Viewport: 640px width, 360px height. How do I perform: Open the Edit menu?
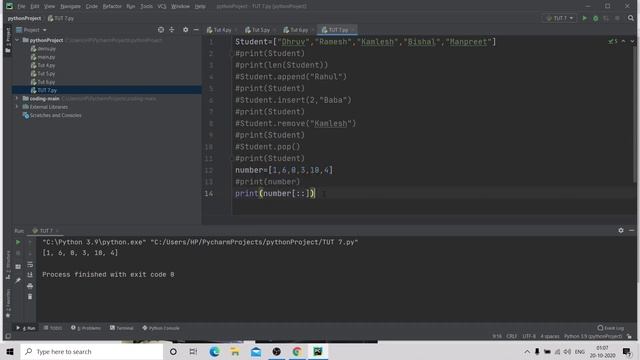click(35, 6)
